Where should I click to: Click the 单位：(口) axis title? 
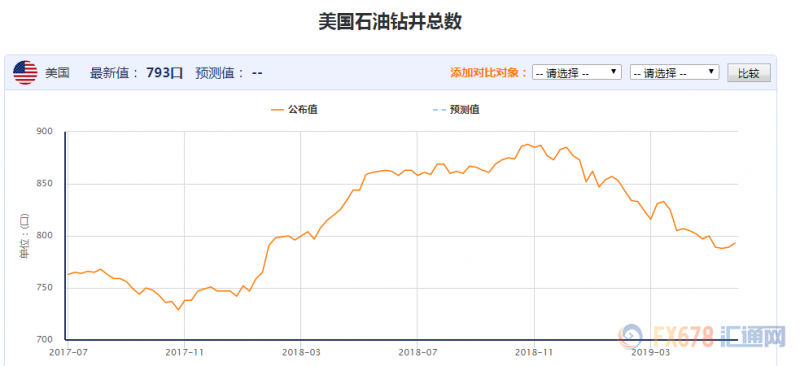(24, 236)
